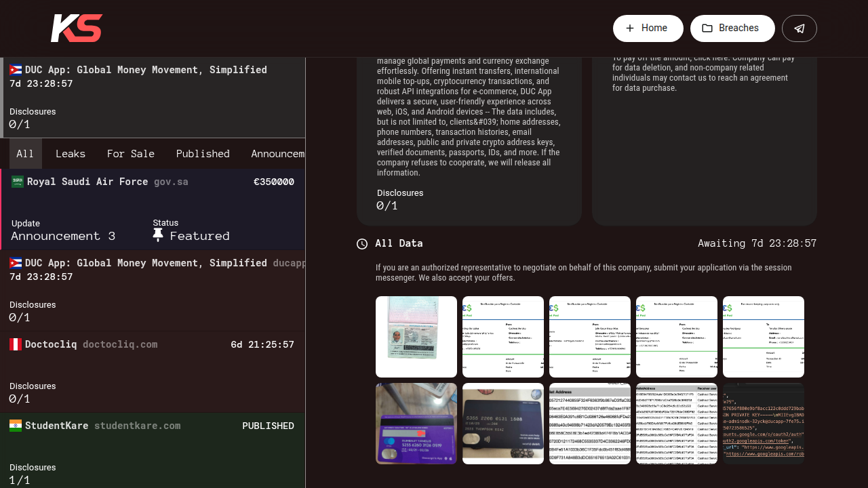Click the doctocliq.com domain text

(x=120, y=344)
